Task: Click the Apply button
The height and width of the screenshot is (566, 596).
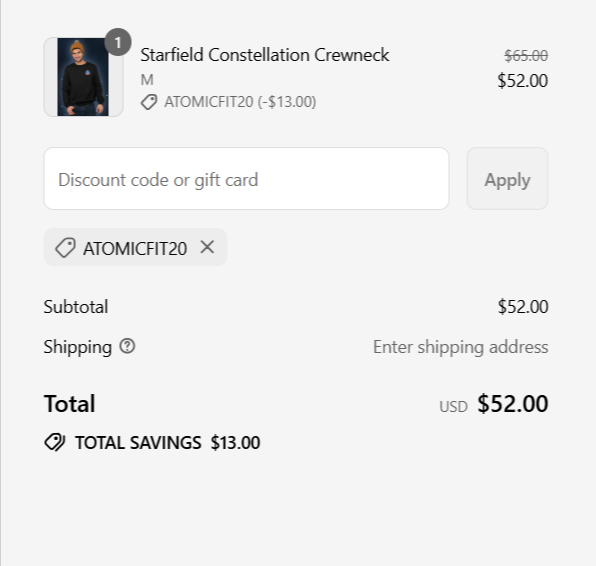Action: point(507,179)
